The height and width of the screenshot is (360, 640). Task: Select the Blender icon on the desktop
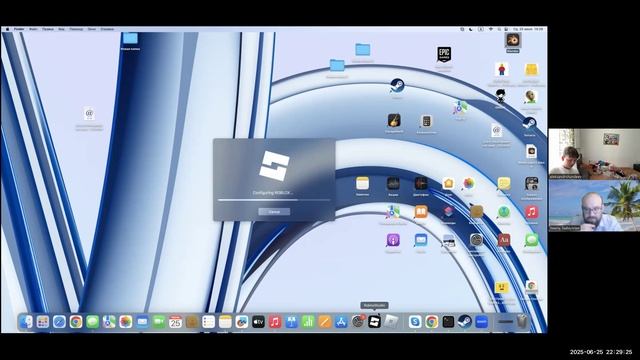pos(513,40)
